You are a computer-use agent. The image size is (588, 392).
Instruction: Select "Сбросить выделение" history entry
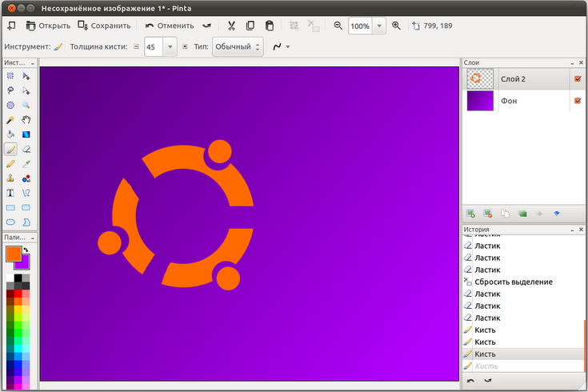513,282
